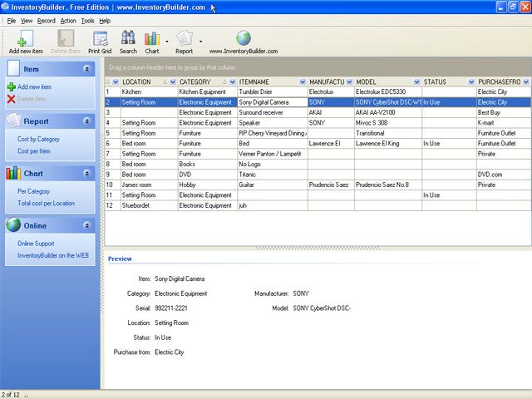
Task: Click the Chart bar graph toolbar icon
Action: pos(151,38)
